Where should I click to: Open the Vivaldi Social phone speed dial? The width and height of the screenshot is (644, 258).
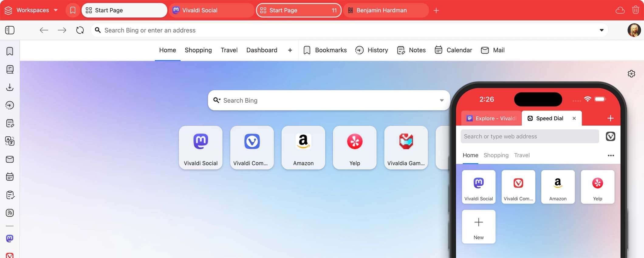[479, 187]
